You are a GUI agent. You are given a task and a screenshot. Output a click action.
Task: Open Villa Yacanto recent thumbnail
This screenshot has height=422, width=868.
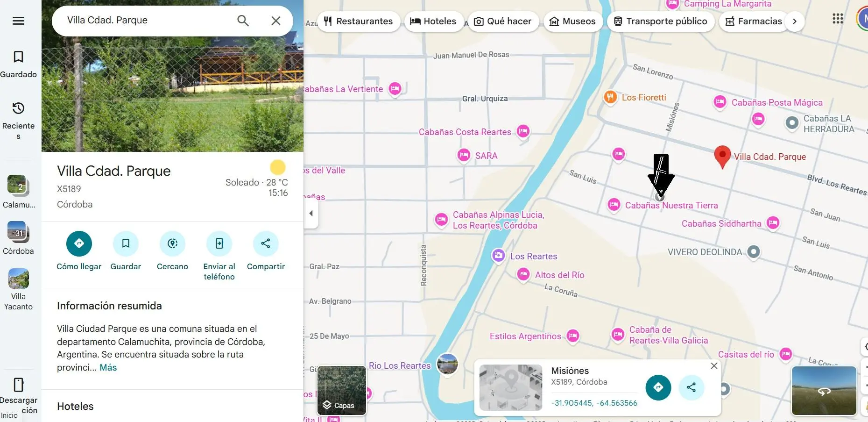pyautogui.click(x=18, y=279)
